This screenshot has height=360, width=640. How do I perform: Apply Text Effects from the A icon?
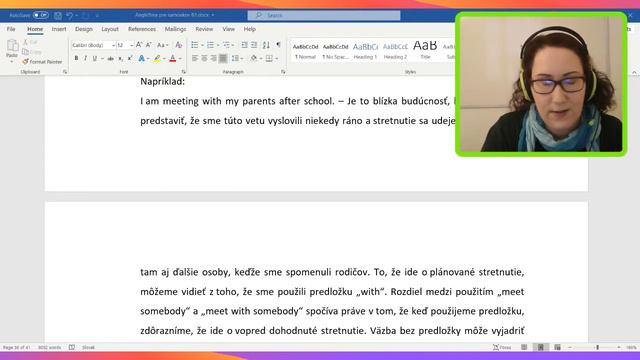point(141,59)
